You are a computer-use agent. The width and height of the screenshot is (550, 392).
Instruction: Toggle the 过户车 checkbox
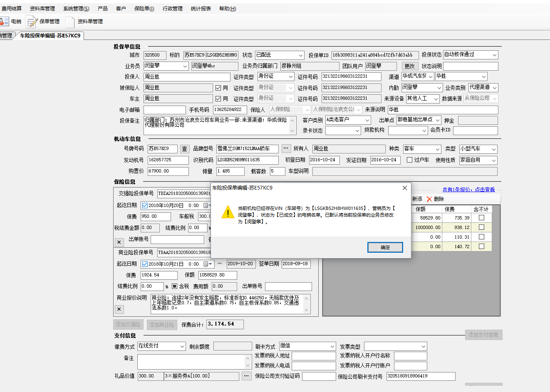pos(409,160)
